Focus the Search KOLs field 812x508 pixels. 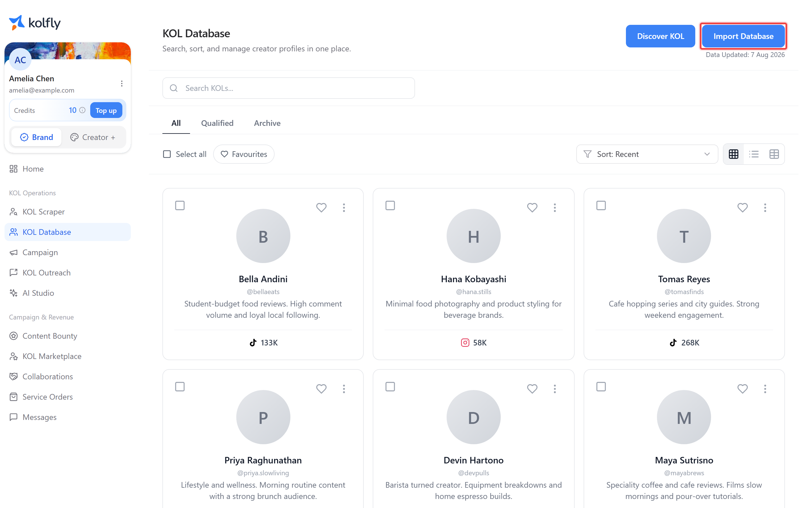click(x=288, y=88)
